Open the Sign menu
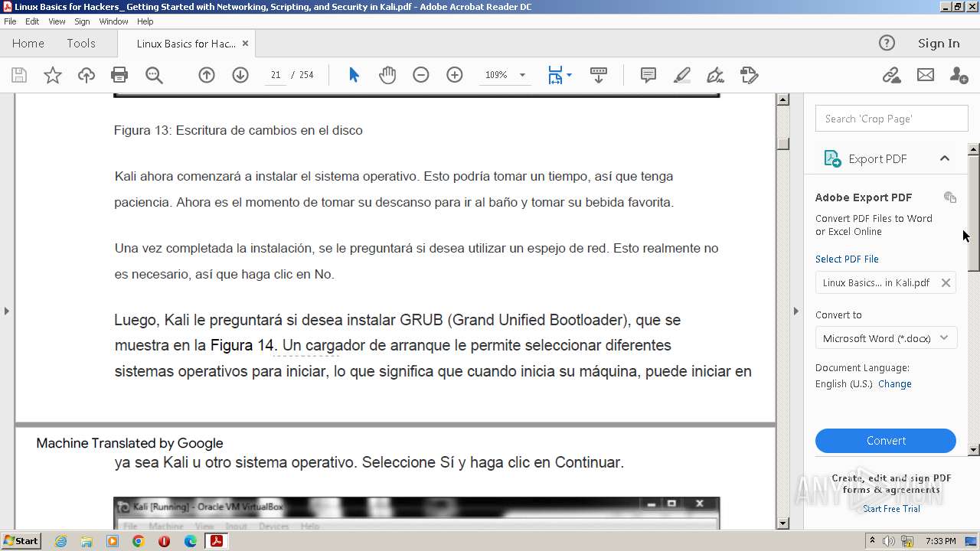The image size is (980, 551). click(x=82, y=21)
